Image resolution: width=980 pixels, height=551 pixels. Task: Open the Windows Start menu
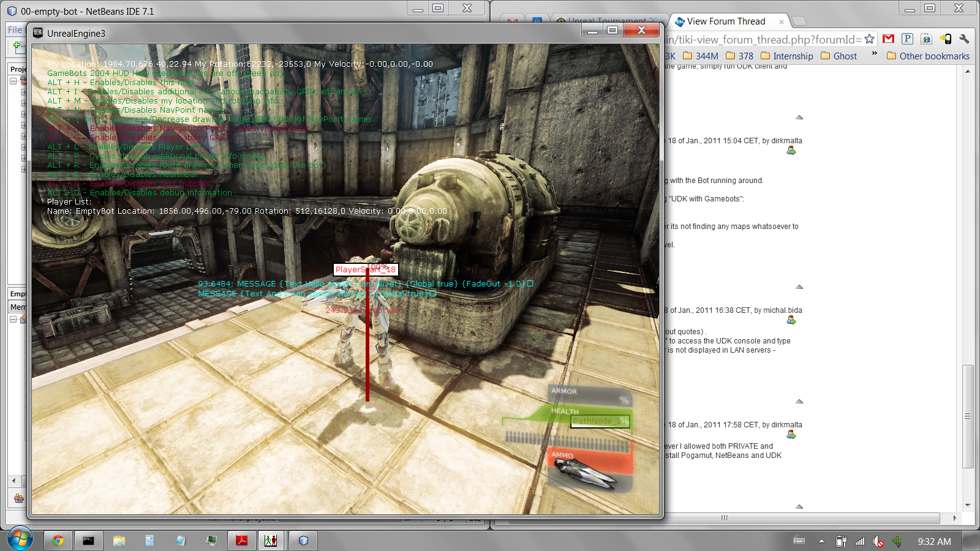click(x=20, y=539)
